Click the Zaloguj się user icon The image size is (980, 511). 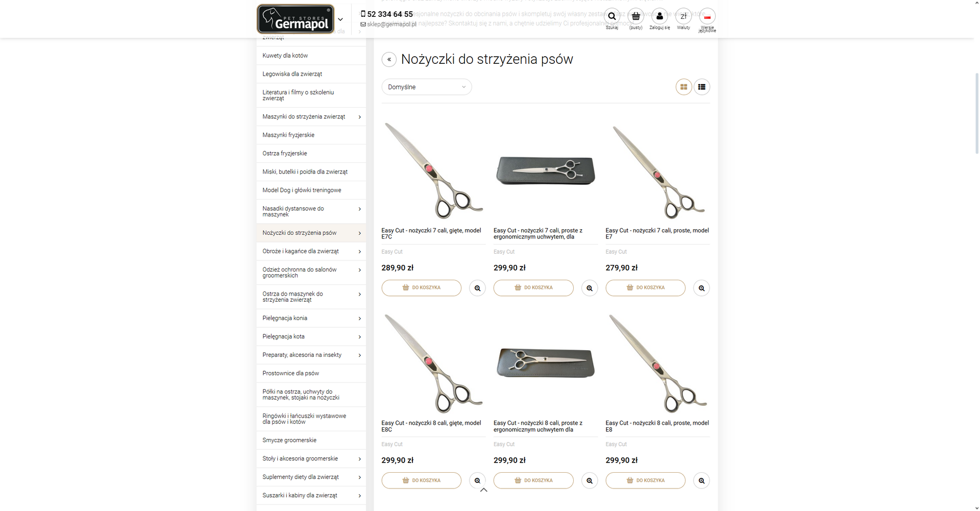659,16
